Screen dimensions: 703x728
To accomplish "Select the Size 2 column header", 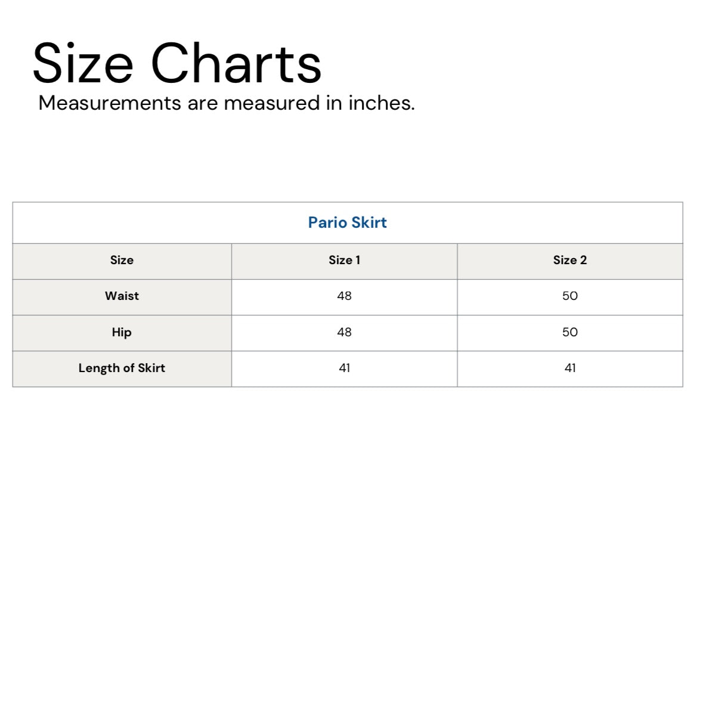I will point(569,261).
